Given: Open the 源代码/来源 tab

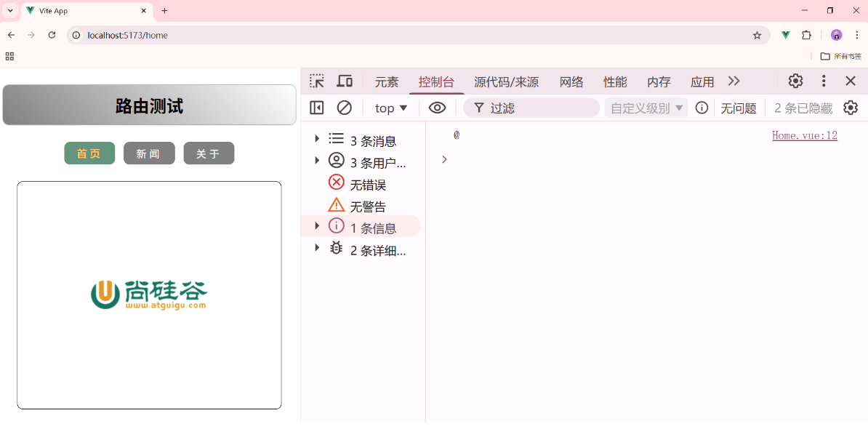Looking at the screenshot, I should (x=507, y=82).
